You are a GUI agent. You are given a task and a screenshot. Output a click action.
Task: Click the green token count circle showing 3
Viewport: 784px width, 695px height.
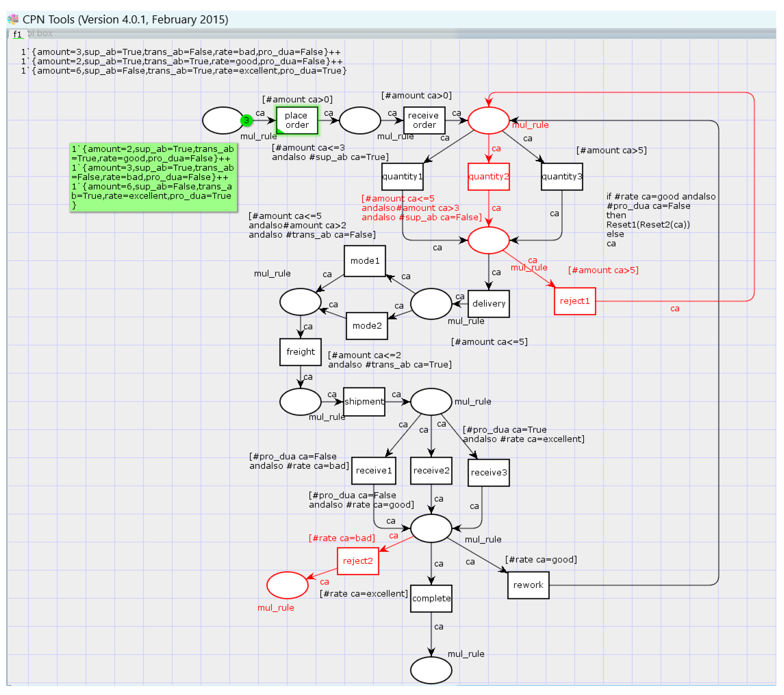pyautogui.click(x=246, y=120)
